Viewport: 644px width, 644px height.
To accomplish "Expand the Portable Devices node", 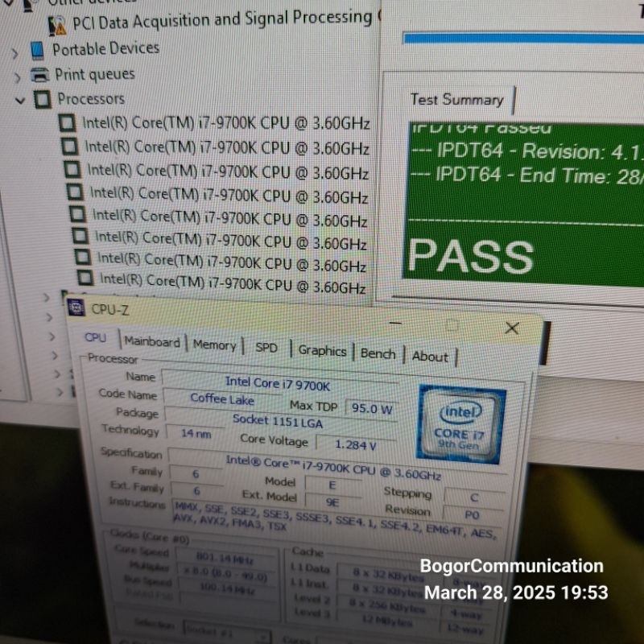I will (14, 54).
